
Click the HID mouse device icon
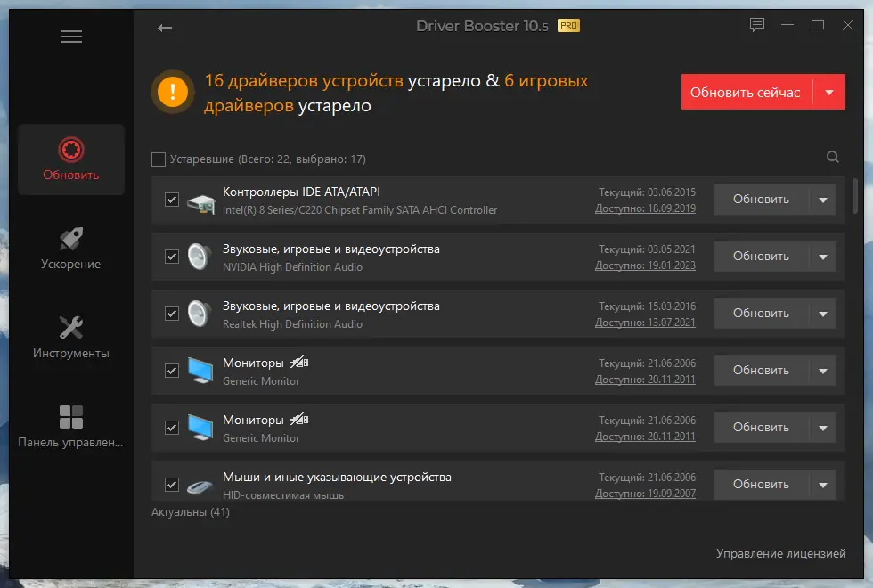click(200, 486)
